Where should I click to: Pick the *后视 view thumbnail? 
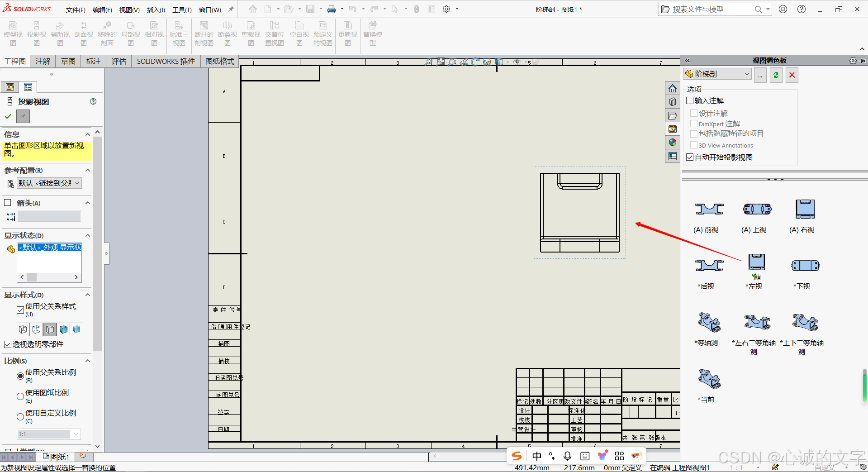coord(709,266)
